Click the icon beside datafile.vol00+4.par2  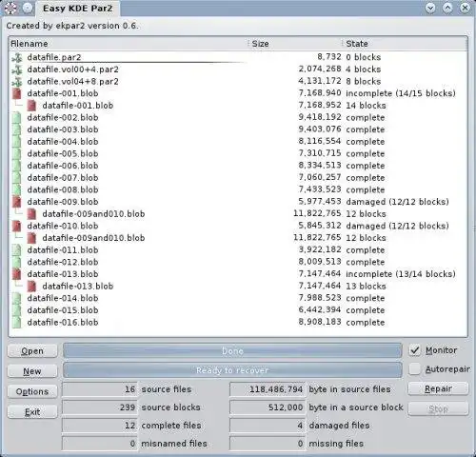17,70
